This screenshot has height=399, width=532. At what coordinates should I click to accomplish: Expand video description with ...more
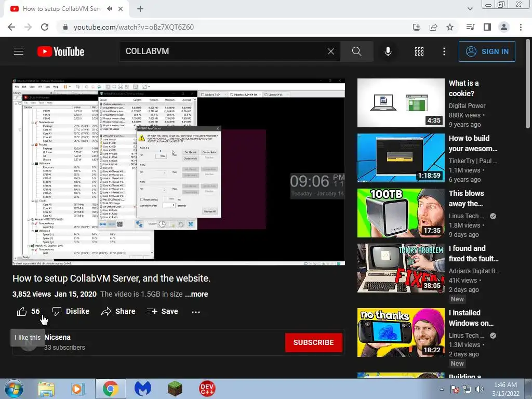pos(196,294)
